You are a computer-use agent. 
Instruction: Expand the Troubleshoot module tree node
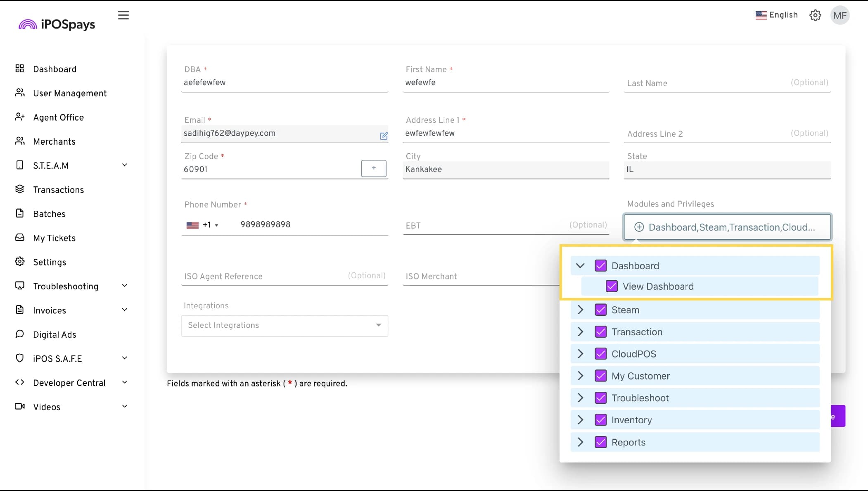click(581, 398)
